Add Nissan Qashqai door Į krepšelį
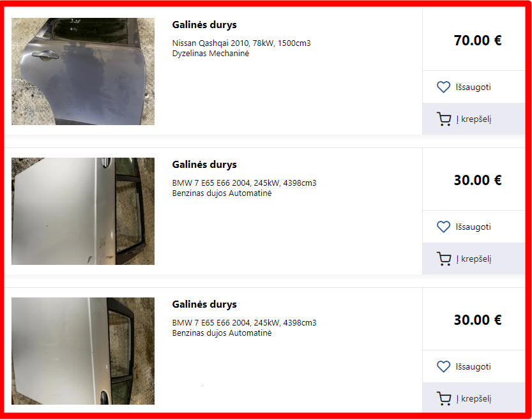The height and width of the screenshot is (420, 532). pos(474,119)
